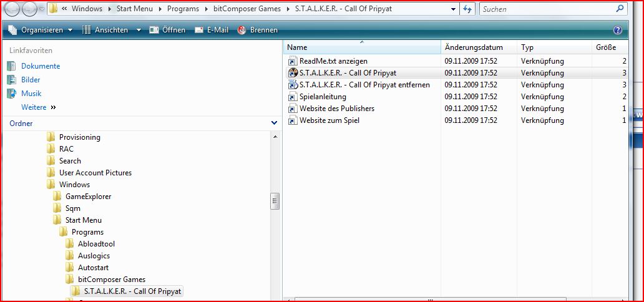Click the folder icon in the address bar
Screen dimensions: 644x302
pyautogui.click(x=54, y=9)
